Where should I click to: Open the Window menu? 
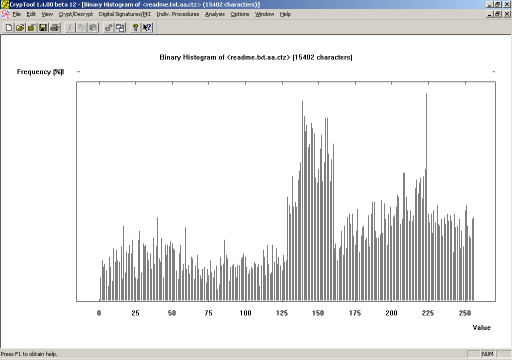pyautogui.click(x=264, y=14)
